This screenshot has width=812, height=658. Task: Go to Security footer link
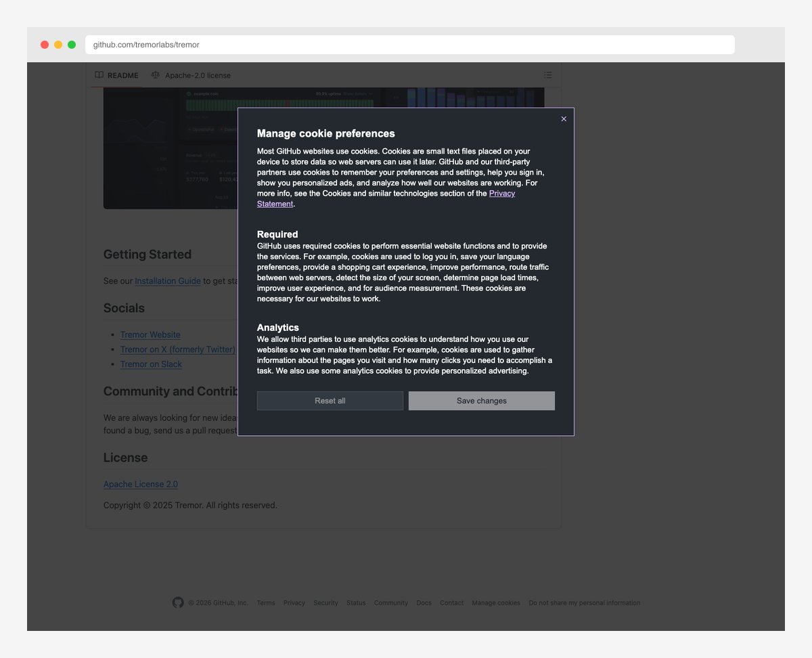(325, 602)
